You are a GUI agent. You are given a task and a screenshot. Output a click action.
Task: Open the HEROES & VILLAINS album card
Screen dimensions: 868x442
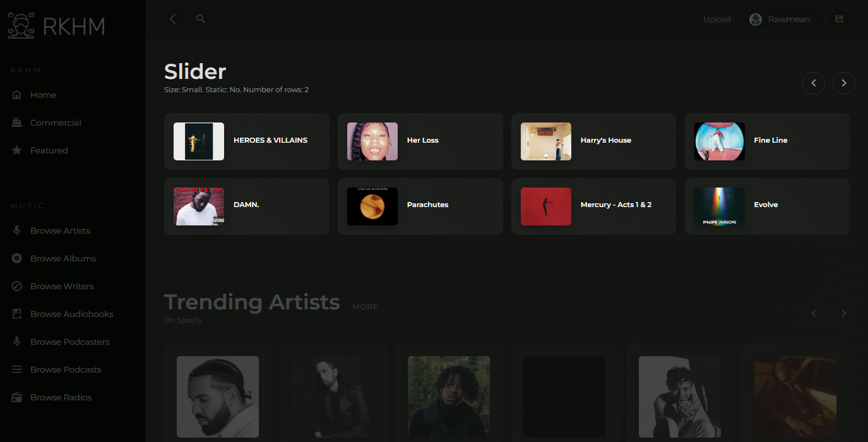(247, 141)
